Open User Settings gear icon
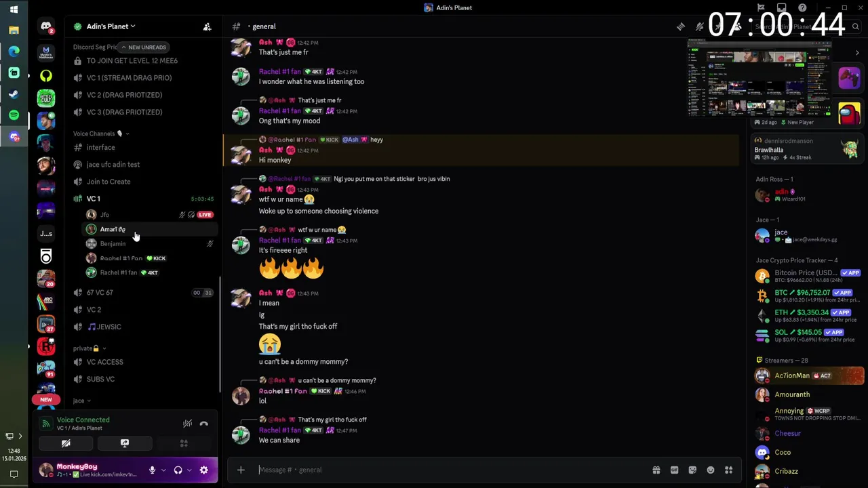Image resolution: width=868 pixels, height=488 pixels. 204,470
